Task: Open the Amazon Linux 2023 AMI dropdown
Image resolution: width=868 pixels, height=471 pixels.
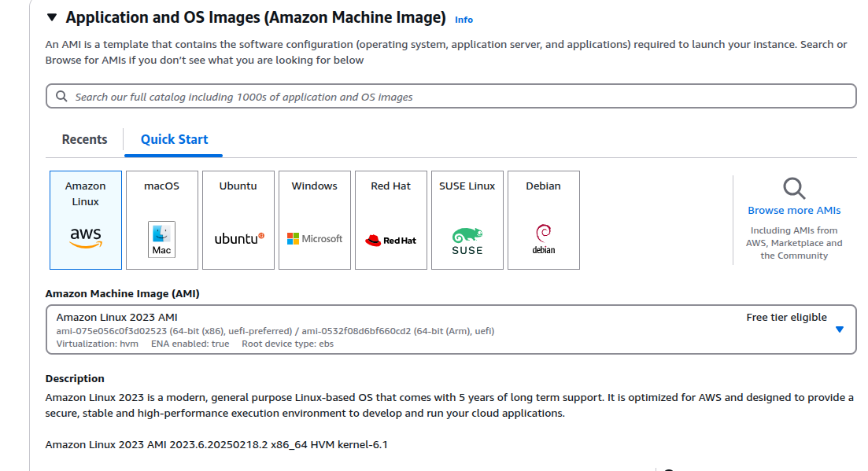Action: pos(451,329)
